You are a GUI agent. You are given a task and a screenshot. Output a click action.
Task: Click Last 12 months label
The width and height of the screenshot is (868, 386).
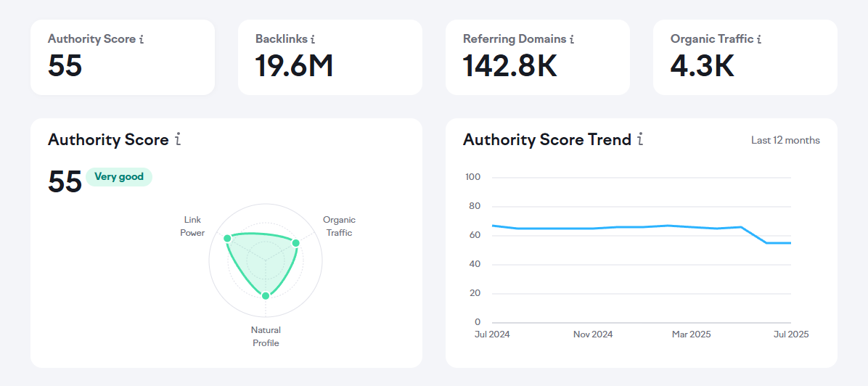coord(785,141)
